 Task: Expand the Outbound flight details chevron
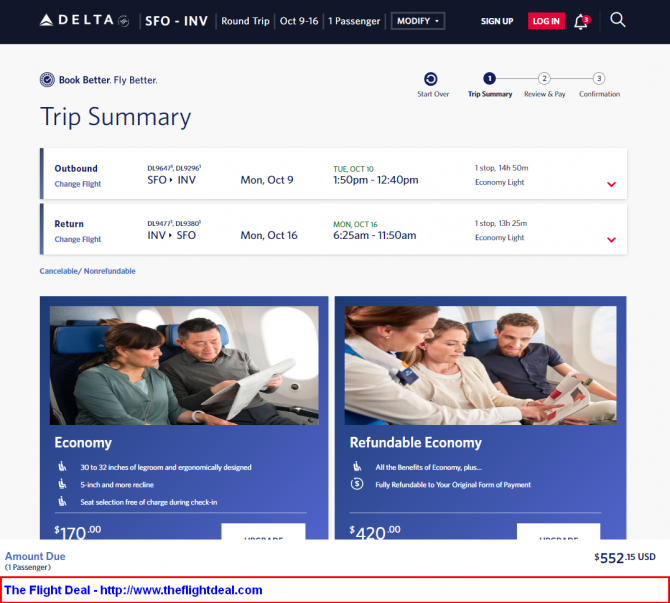(611, 184)
